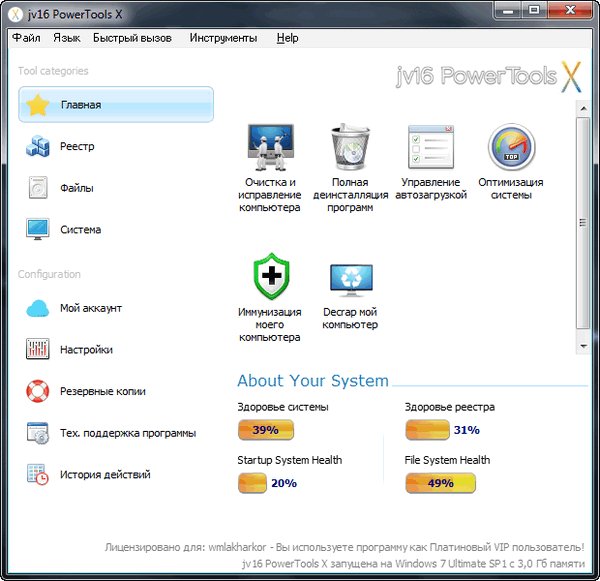Click the Здоровье реестра 31% bar
The image size is (600, 581).
[427, 430]
